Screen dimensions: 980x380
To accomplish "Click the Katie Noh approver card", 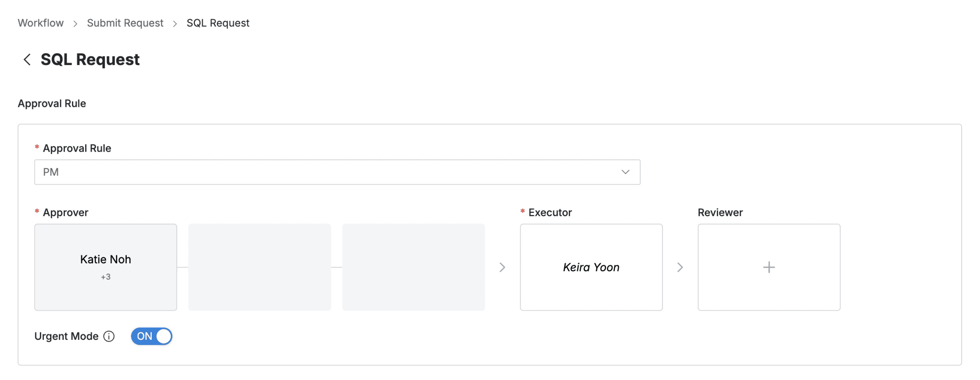I will tap(105, 267).
